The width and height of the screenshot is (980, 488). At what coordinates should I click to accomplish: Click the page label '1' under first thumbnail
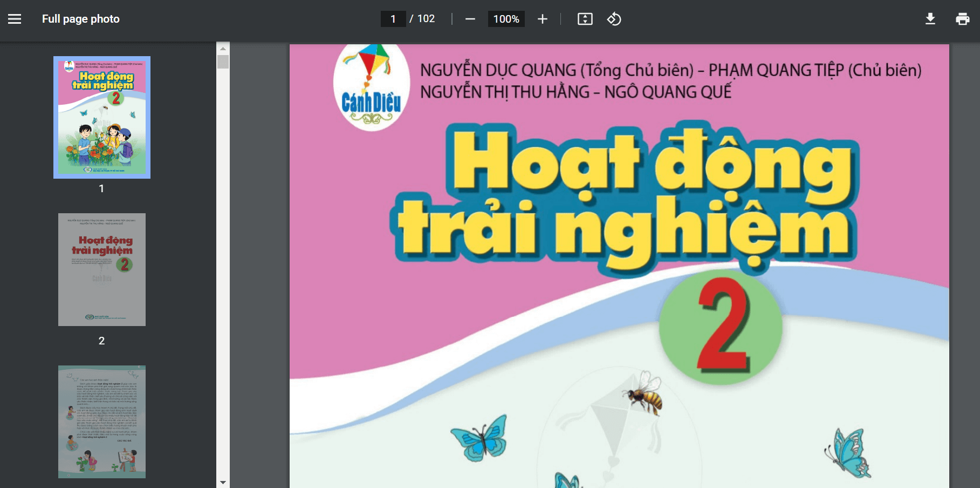point(101,189)
